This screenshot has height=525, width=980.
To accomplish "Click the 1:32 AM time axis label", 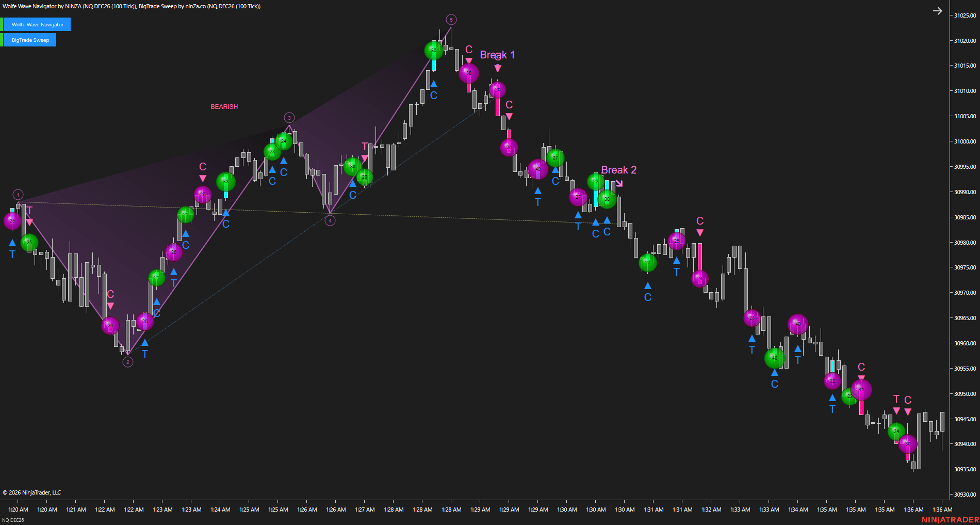I will [711, 510].
